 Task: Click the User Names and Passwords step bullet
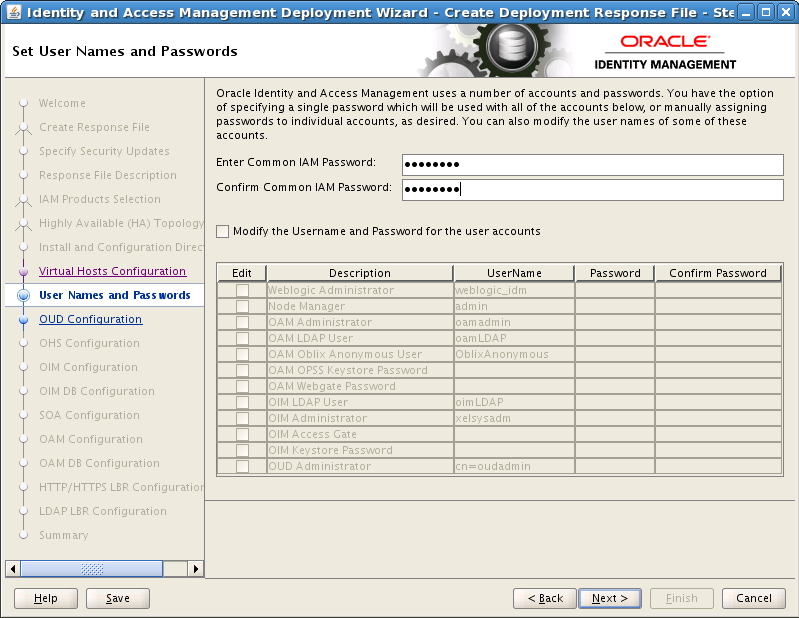23,295
